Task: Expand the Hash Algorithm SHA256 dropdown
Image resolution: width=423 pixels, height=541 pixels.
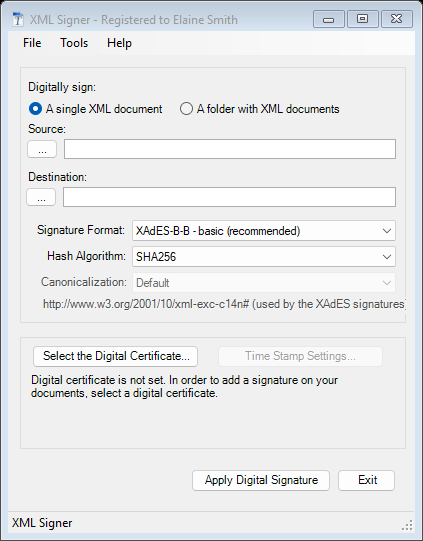Action: 264,257
